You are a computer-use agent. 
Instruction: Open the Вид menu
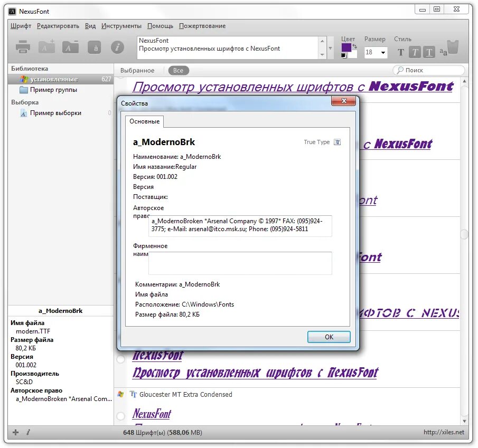90,26
